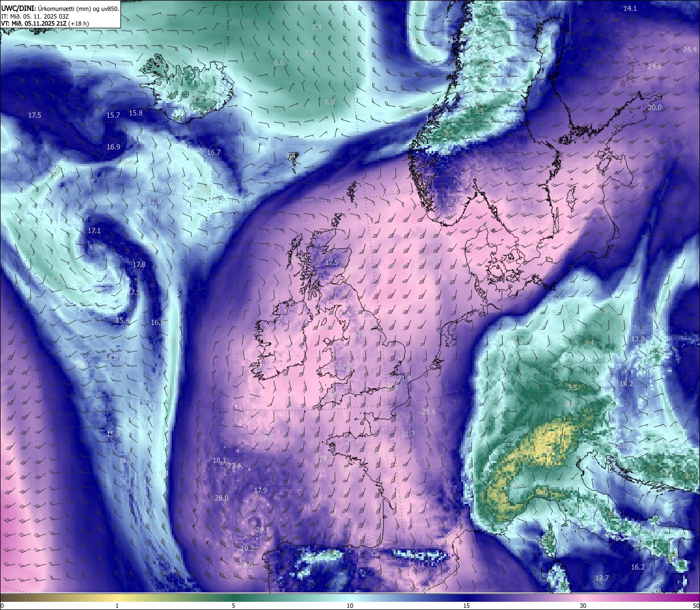Click the 29.1 value label

click(262, 530)
